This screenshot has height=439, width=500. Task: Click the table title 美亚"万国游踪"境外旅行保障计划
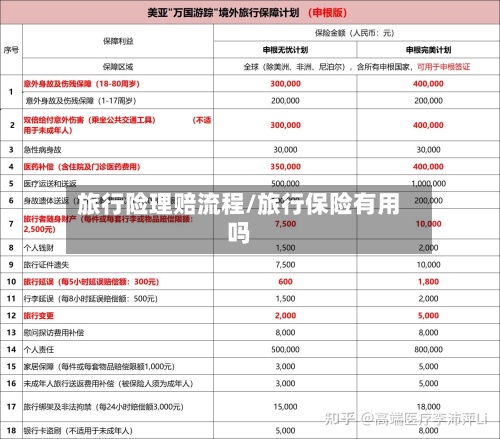point(223,13)
